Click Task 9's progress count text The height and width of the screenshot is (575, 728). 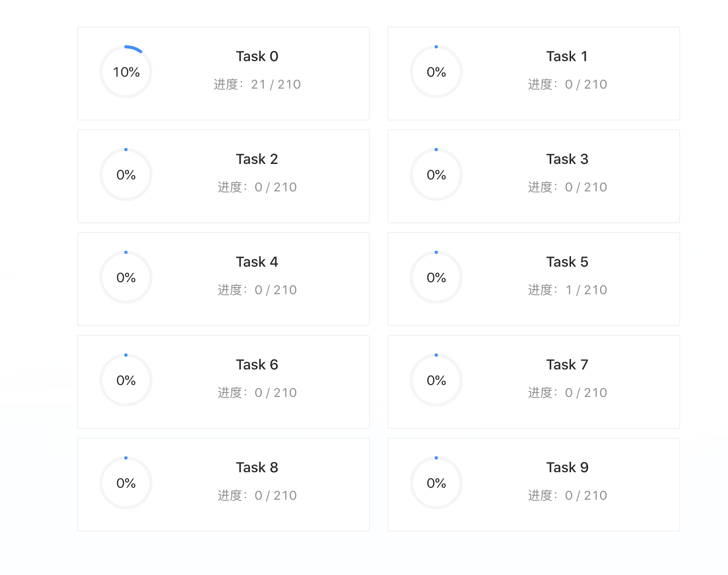(586, 495)
